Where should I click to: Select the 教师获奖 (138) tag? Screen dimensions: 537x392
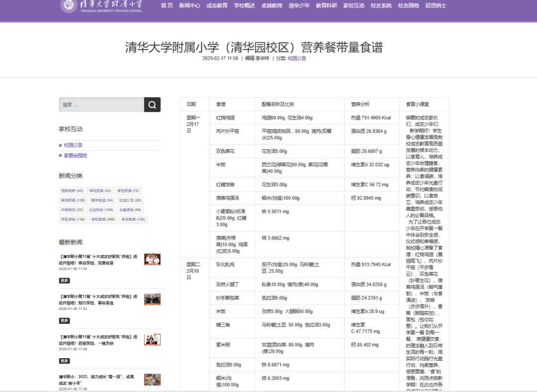tap(73, 200)
